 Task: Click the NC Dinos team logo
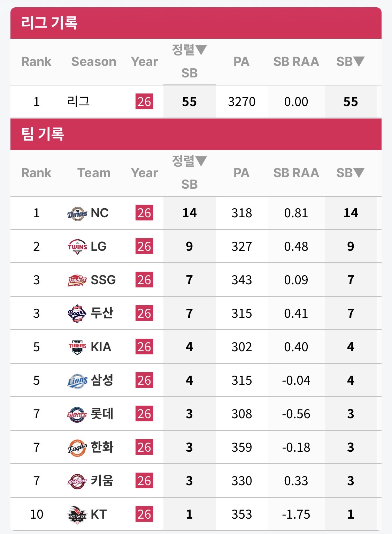[x=77, y=213]
